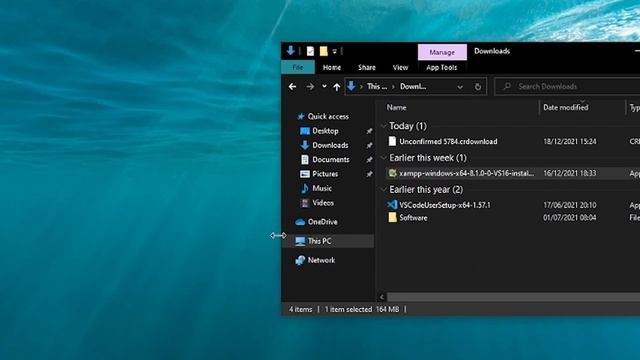Open Desktop in navigation pane
Viewport: 640px width, 360px height.
pos(325,131)
